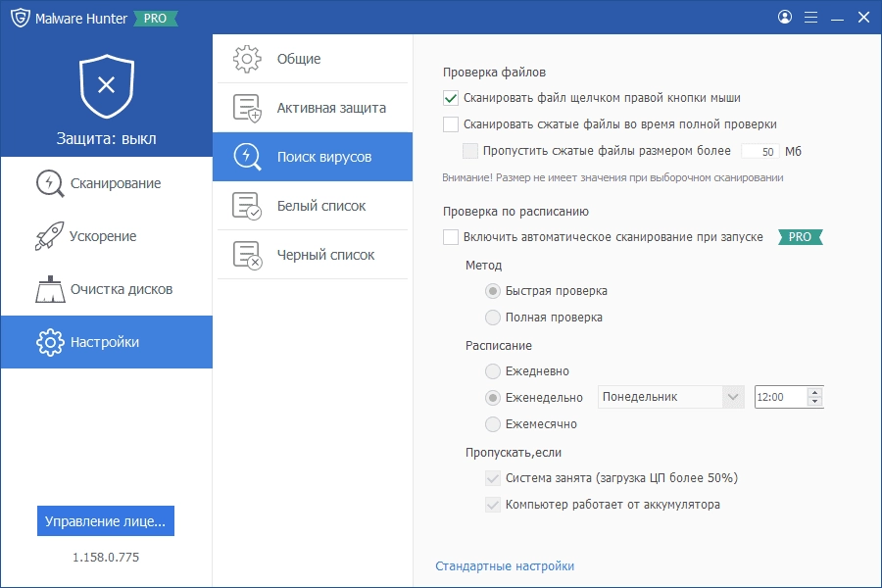Viewport: 882px width, 588px height.
Task: Open the hamburger menu icon
Action: coord(810,18)
